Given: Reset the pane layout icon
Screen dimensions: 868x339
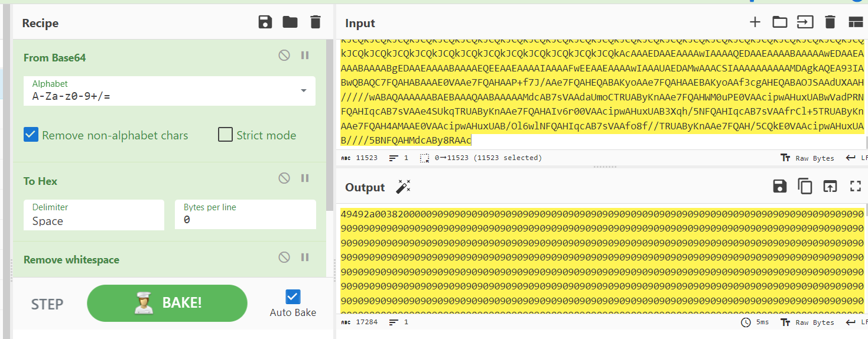Looking at the screenshot, I should [x=856, y=22].
